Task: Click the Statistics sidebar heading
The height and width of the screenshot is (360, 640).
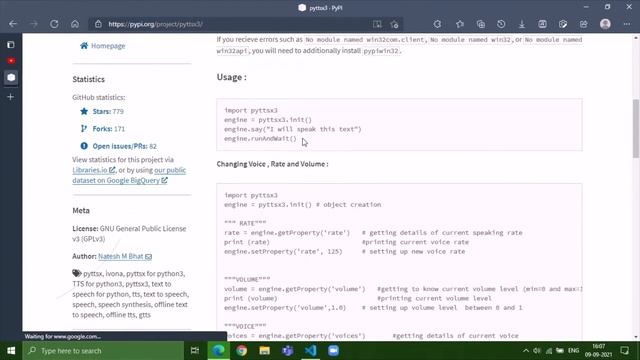Action: [x=89, y=79]
